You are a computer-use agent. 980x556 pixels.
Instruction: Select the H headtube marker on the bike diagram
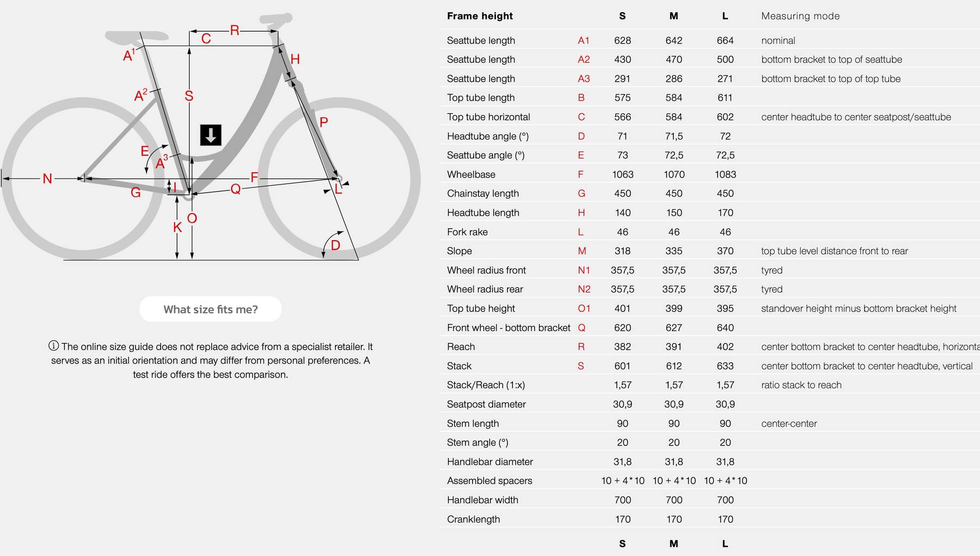[295, 59]
